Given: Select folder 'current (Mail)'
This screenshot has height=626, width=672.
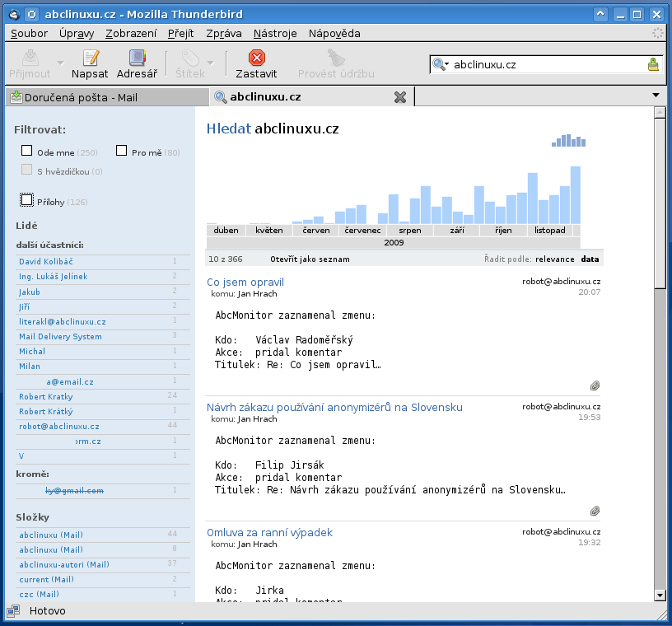Looking at the screenshot, I should (x=47, y=580).
